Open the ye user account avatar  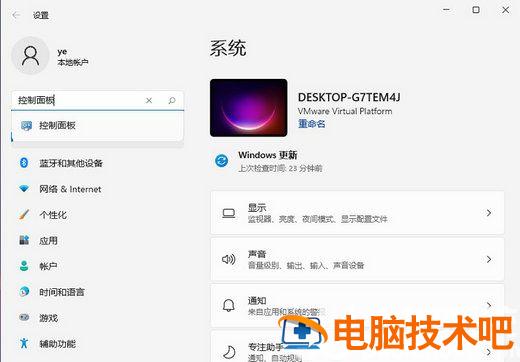[30, 56]
